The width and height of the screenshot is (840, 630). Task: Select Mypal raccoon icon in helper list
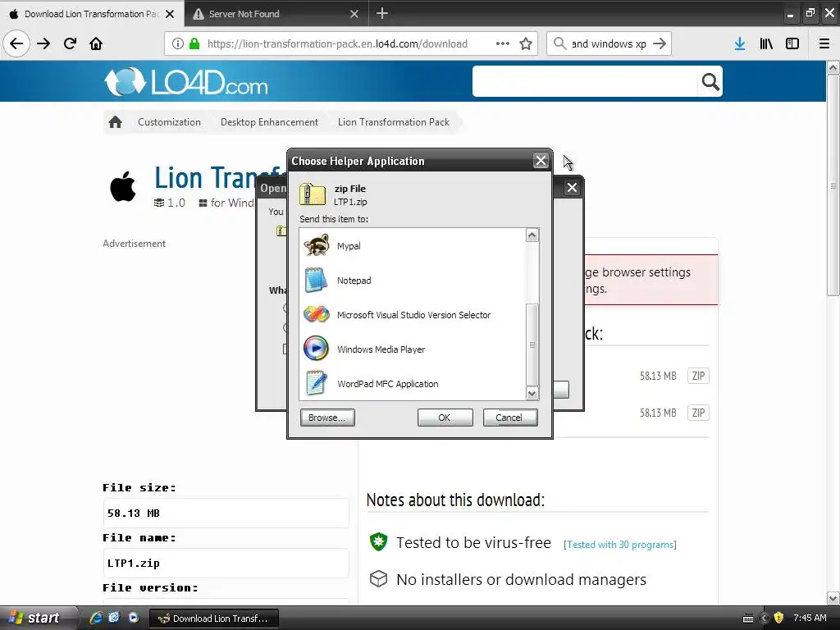point(316,246)
